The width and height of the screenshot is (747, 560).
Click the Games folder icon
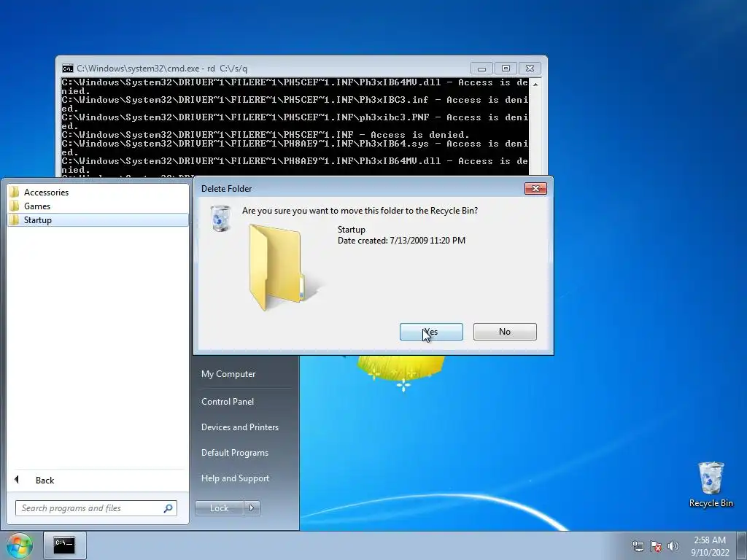point(15,206)
